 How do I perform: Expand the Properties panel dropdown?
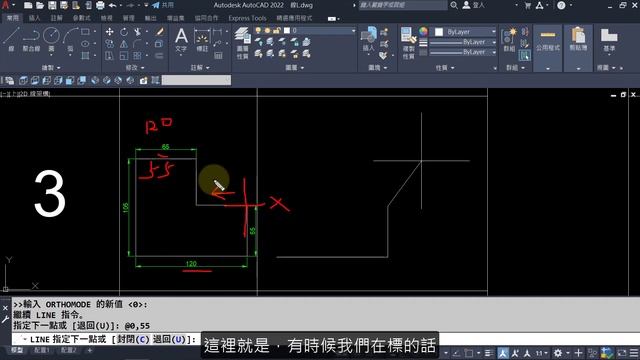tap(445, 68)
